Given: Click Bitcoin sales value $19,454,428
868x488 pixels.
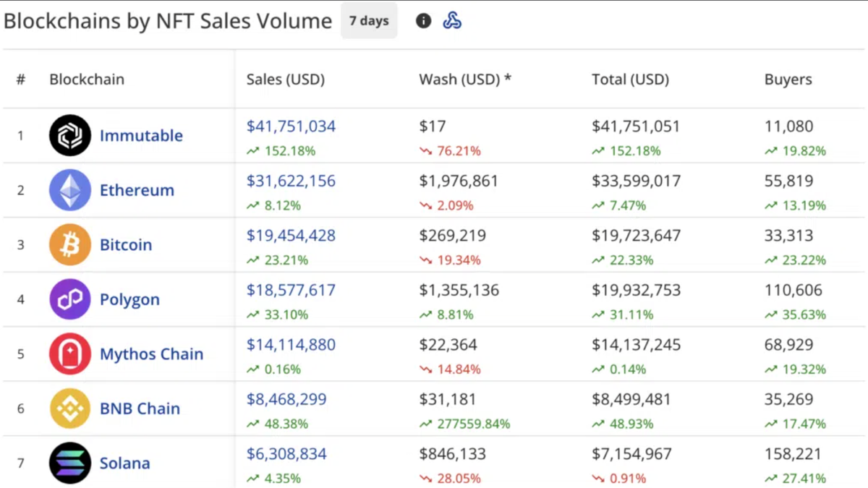Looking at the screenshot, I should coord(291,235).
